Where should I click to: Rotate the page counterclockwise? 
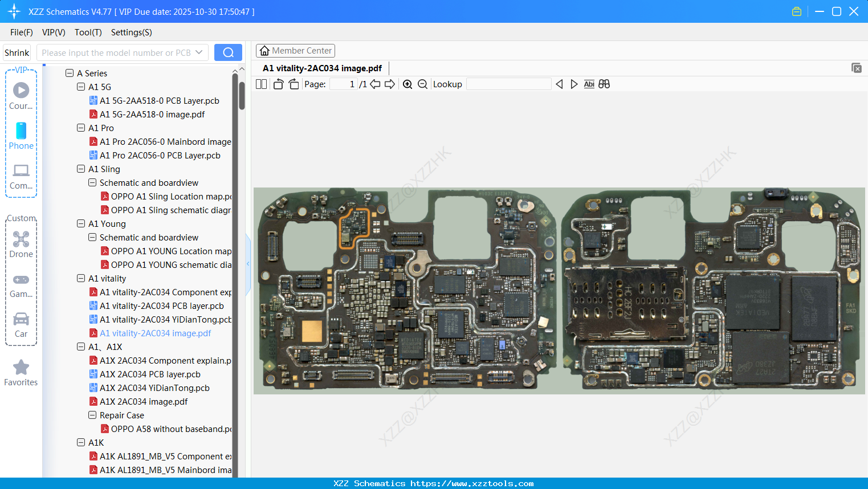tap(278, 84)
